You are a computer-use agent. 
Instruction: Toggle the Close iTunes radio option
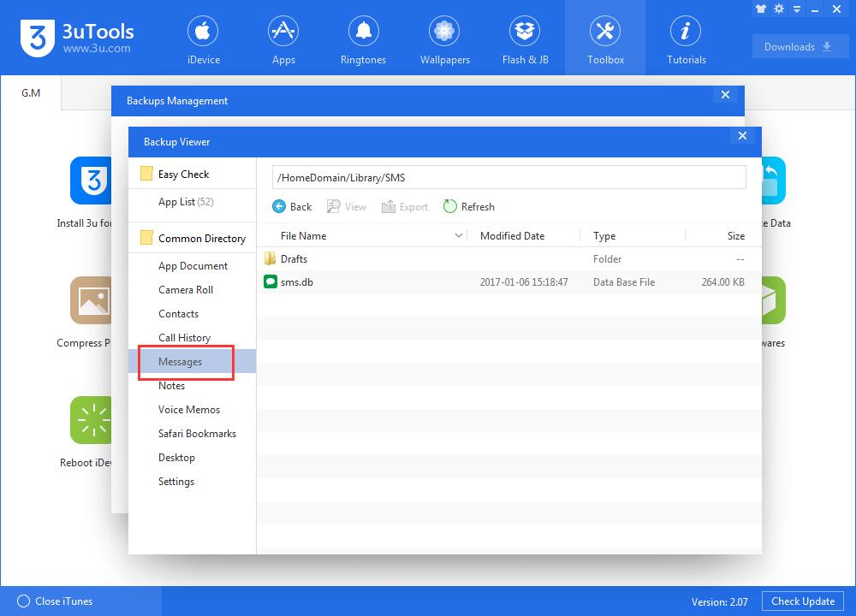tap(23, 601)
